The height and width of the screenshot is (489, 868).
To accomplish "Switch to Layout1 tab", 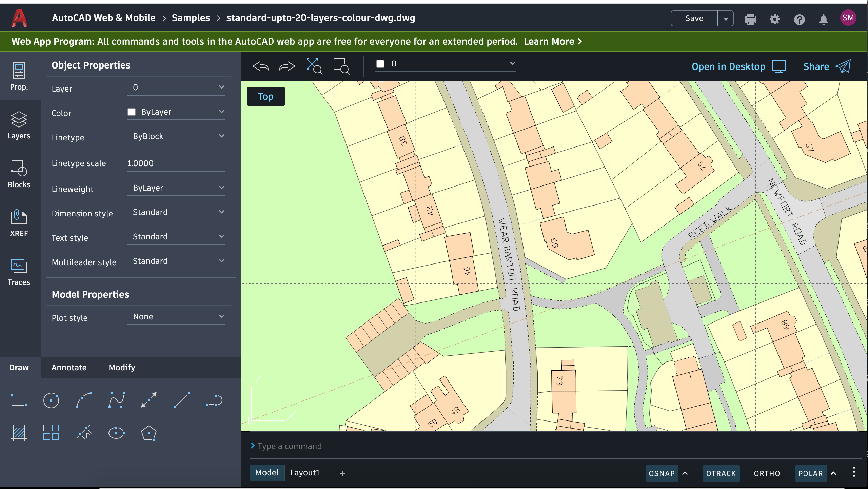I will click(304, 472).
